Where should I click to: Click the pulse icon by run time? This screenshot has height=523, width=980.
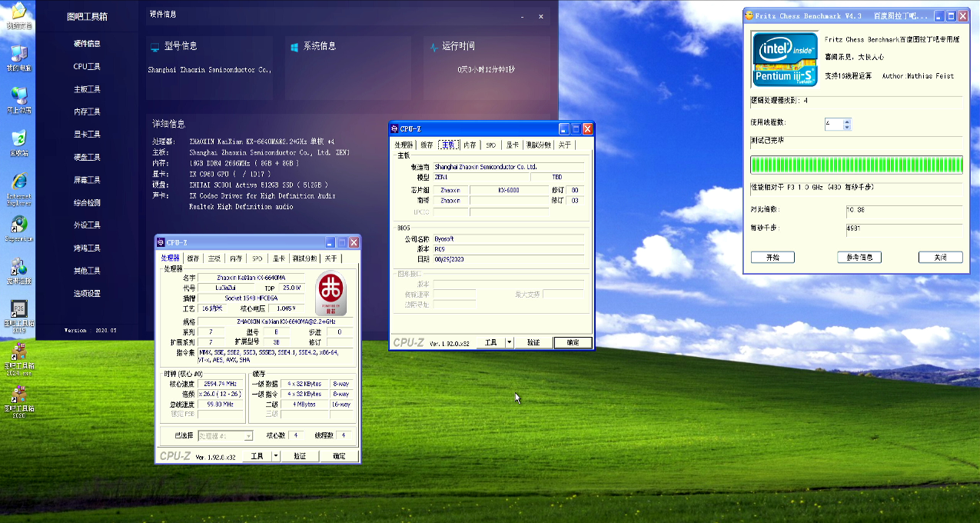[434, 46]
